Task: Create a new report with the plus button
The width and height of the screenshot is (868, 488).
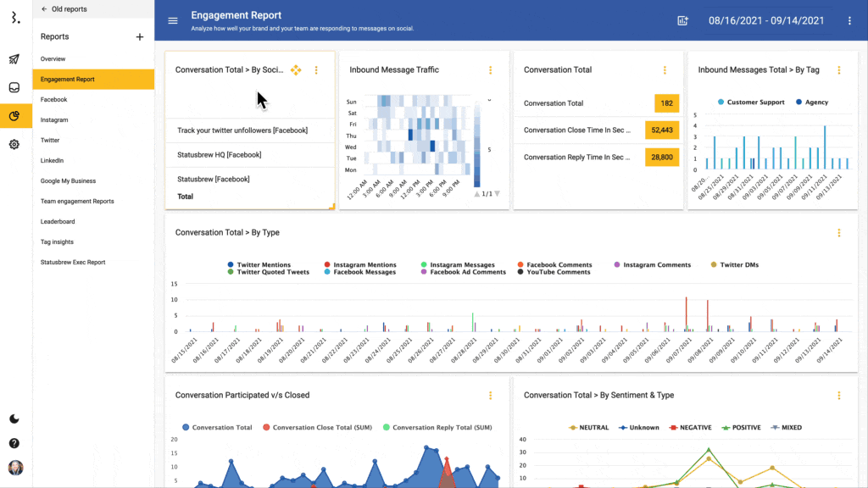Action: tap(140, 36)
